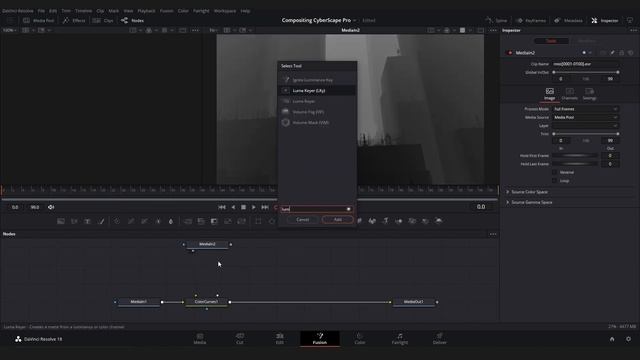Mute audio with the speaker icon
Screen dimensions: 640x360
coord(51,207)
